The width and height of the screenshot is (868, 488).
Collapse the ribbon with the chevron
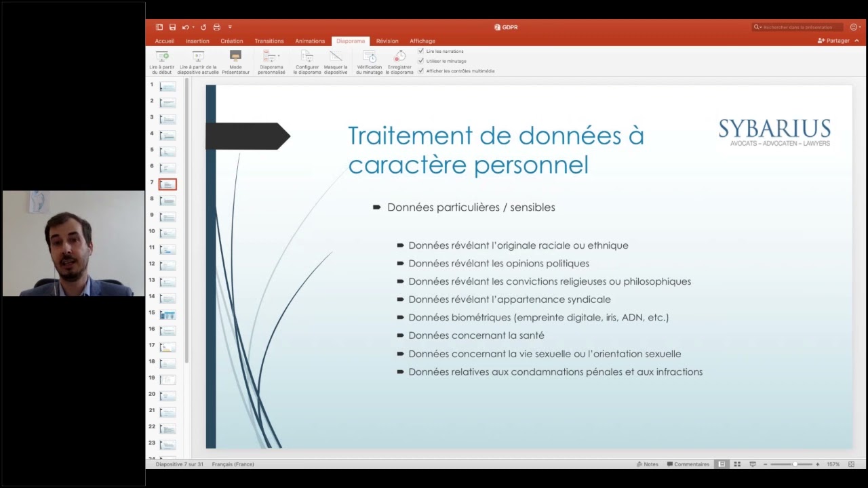(856, 41)
